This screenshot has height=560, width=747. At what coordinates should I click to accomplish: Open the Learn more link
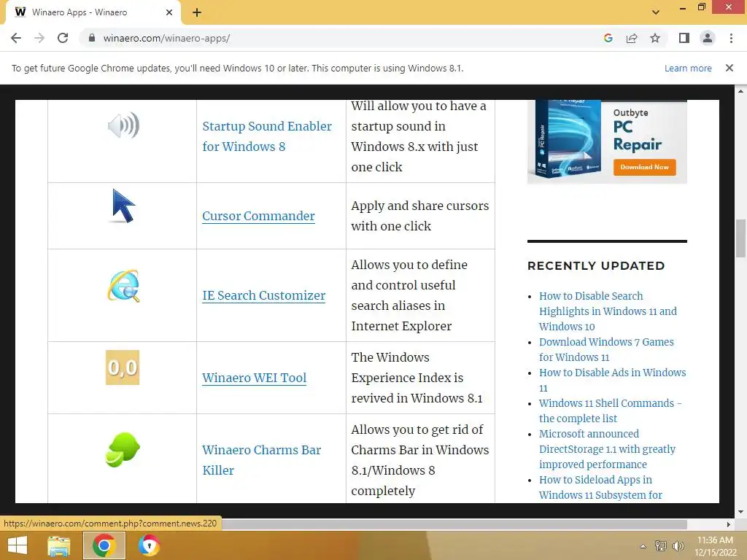pos(688,68)
